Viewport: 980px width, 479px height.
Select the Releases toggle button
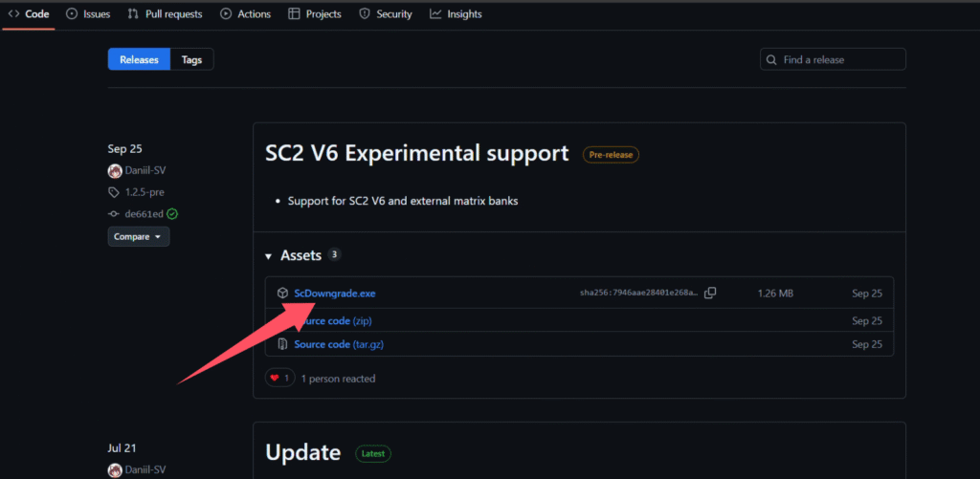click(140, 60)
